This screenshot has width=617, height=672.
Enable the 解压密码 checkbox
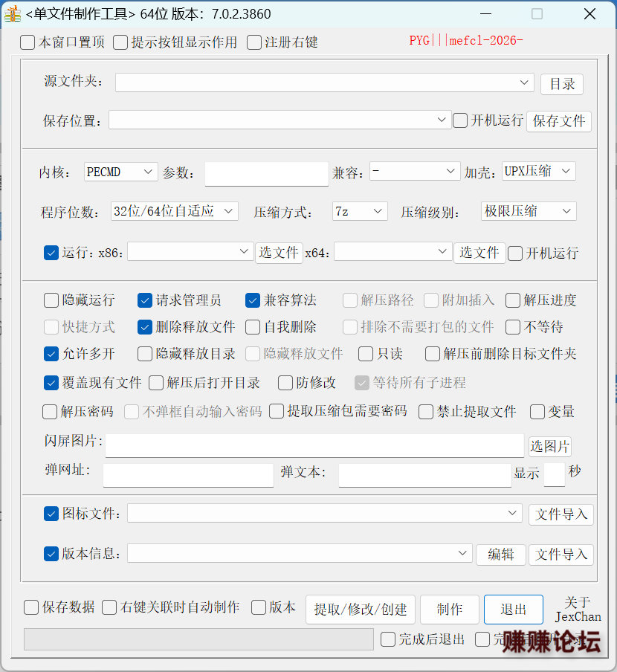(50, 412)
